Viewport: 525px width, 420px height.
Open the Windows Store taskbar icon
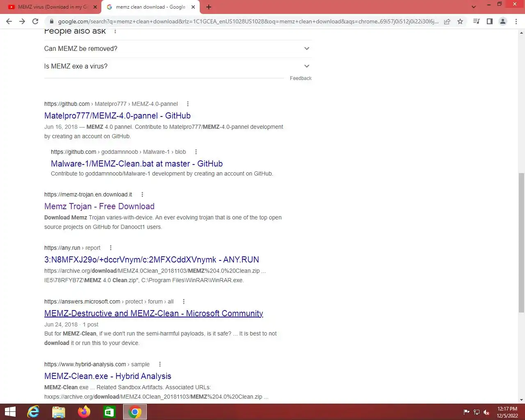click(109, 412)
